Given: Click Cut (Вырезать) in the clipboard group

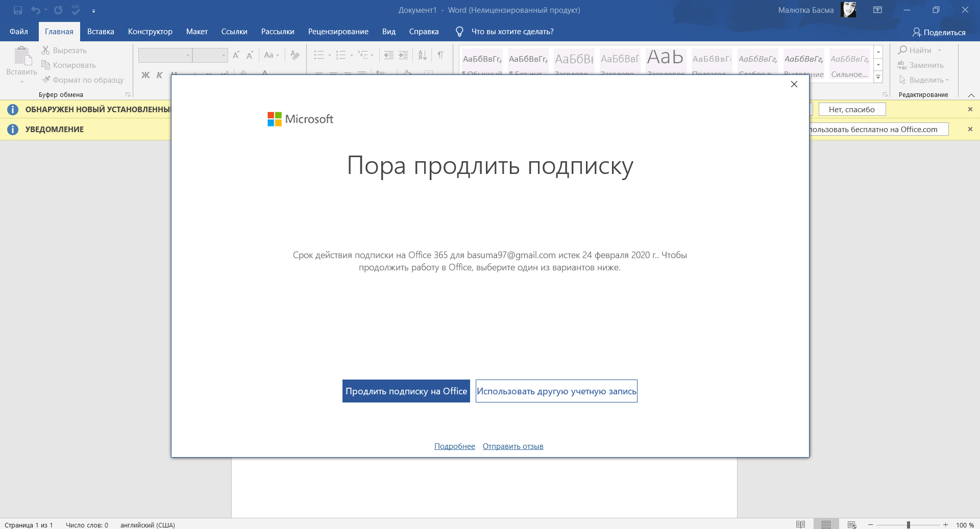Looking at the screenshot, I should click(x=64, y=50).
